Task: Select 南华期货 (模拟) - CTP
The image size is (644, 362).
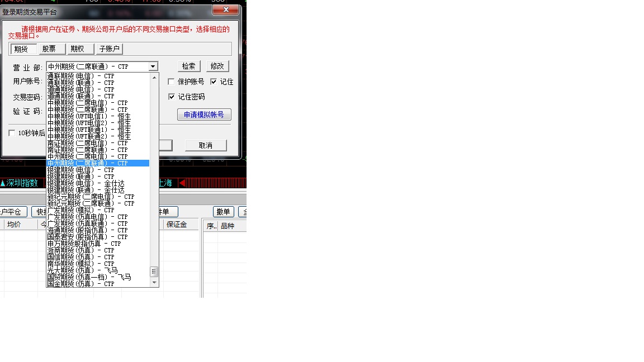Action: [x=98, y=264]
